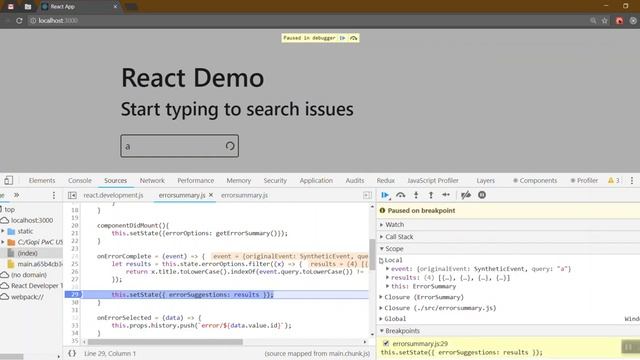Viewport: 640px width, 360px height.
Task: Resume from the Paused in debugger overlay
Action: tap(342, 38)
